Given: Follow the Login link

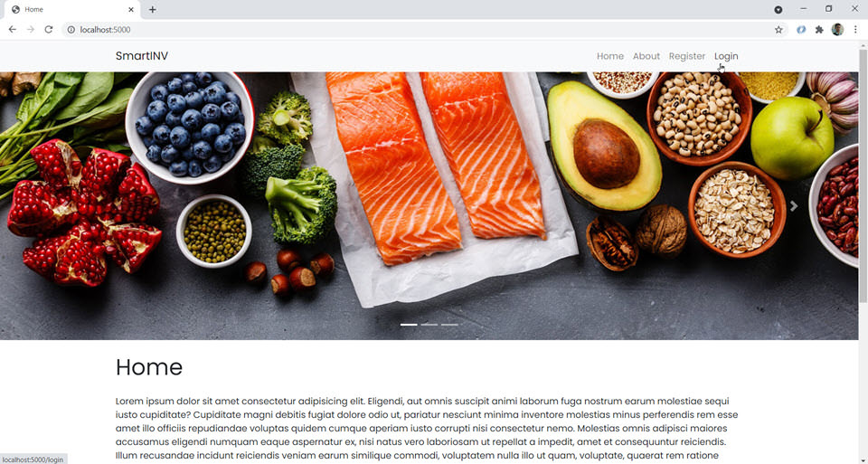Looking at the screenshot, I should [x=726, y=56].
